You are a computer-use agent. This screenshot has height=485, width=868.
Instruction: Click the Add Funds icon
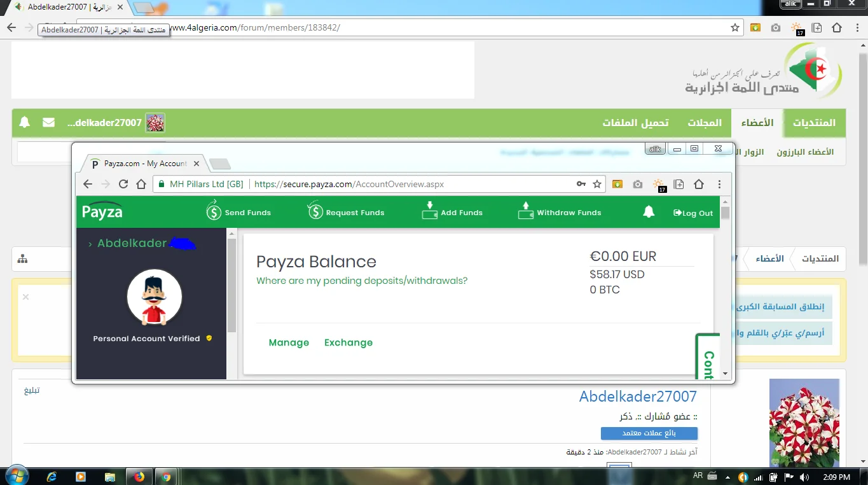[430, 211]
